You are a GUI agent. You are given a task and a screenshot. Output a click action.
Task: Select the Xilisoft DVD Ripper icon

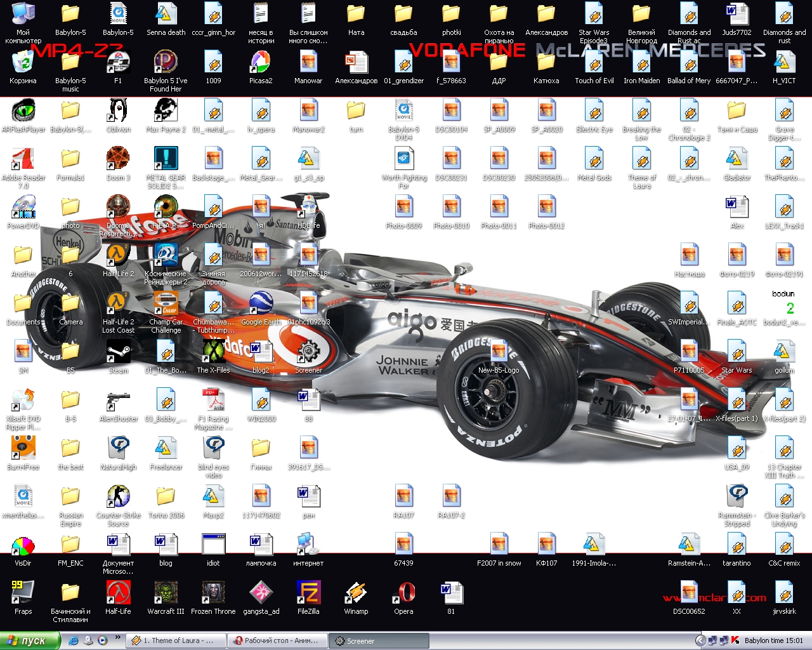point(23,409)
